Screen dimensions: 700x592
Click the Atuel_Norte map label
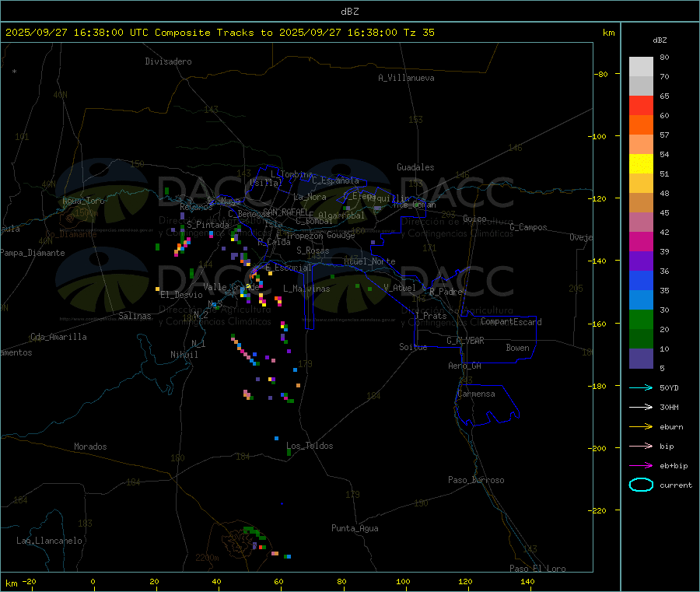(369, 261)
